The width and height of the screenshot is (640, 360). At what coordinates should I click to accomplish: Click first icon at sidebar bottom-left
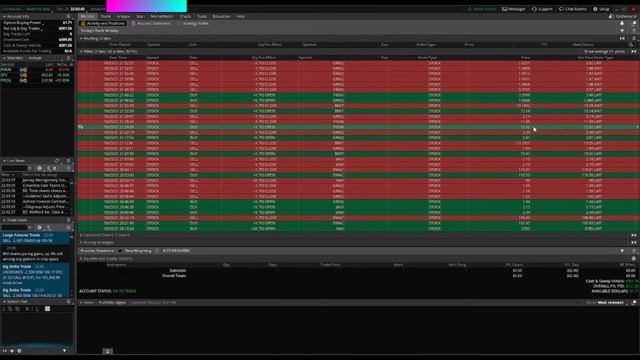point(4,351)
